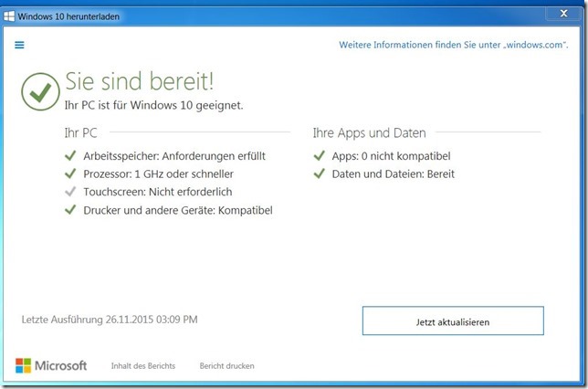Image resolution: width=588 pixels, height=389 pixels.
Task: Click 'Windows 10 herunterladen' window title
Action: (x=68, y=16)
